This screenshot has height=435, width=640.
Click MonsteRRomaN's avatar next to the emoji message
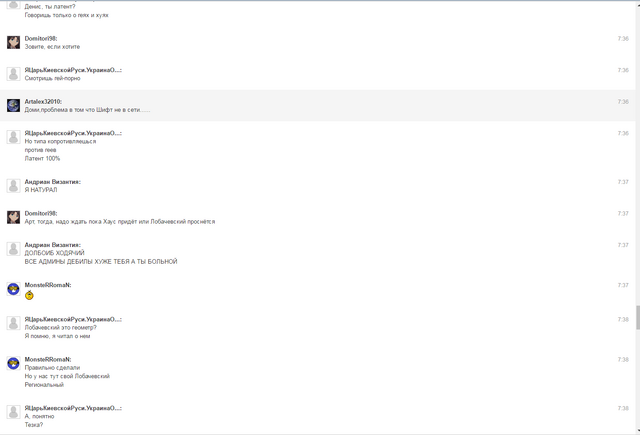point(13,289)
